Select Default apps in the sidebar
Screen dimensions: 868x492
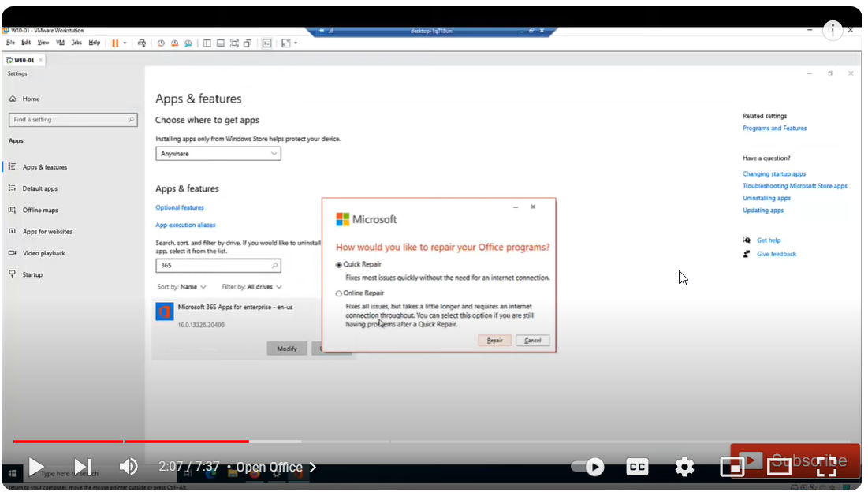click(x=39, y=189)
